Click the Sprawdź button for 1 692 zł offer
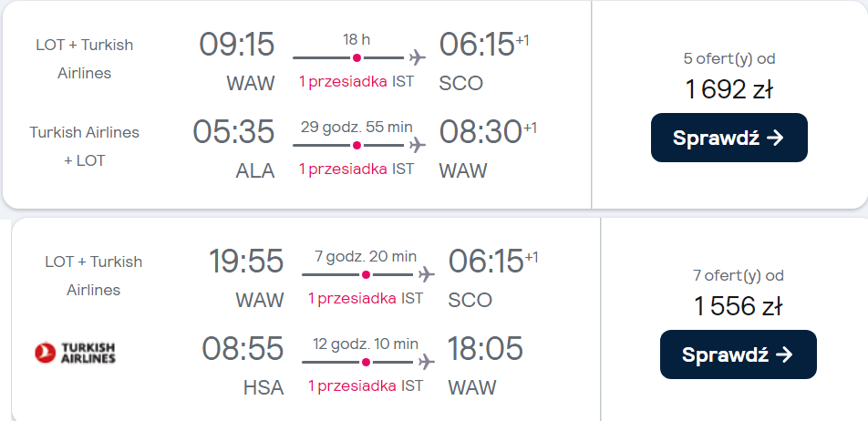This screenshot has height=421, width=868. tap(729, 138)
